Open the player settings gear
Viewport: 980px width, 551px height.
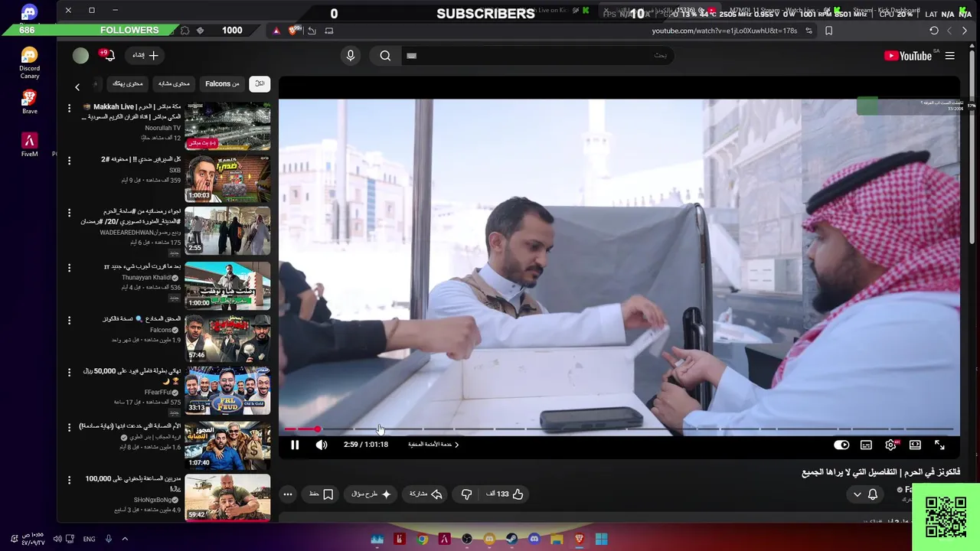tap(890, 445)
